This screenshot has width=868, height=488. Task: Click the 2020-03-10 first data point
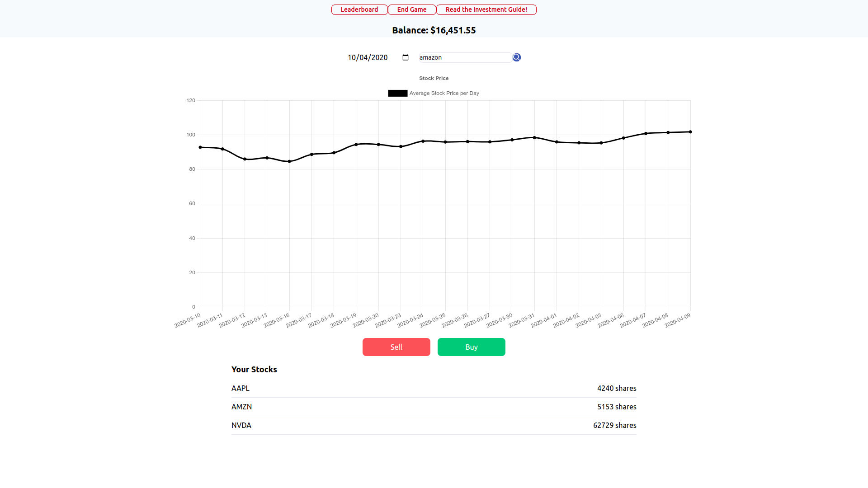pyautogui.click(x=200, y=147)
